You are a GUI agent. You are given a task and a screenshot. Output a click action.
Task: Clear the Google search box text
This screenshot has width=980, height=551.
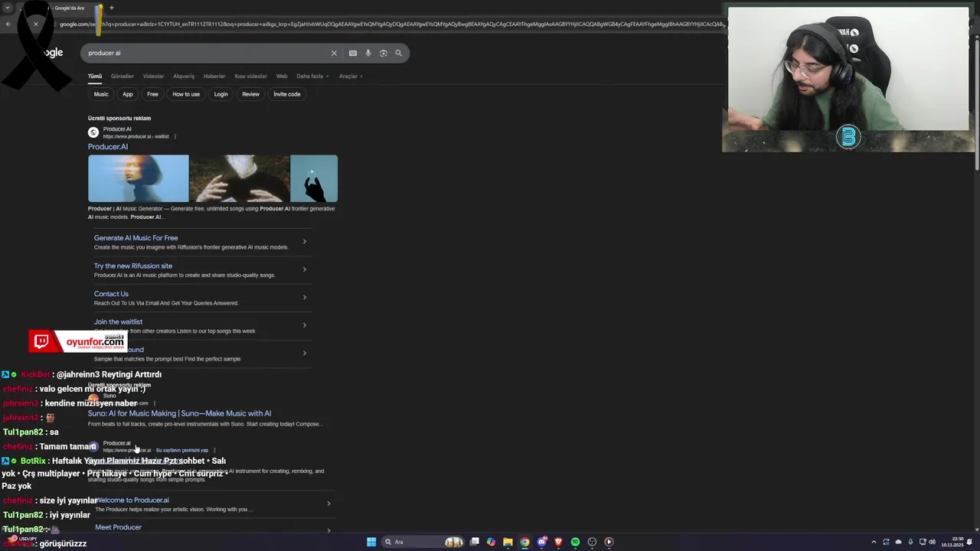334,53
